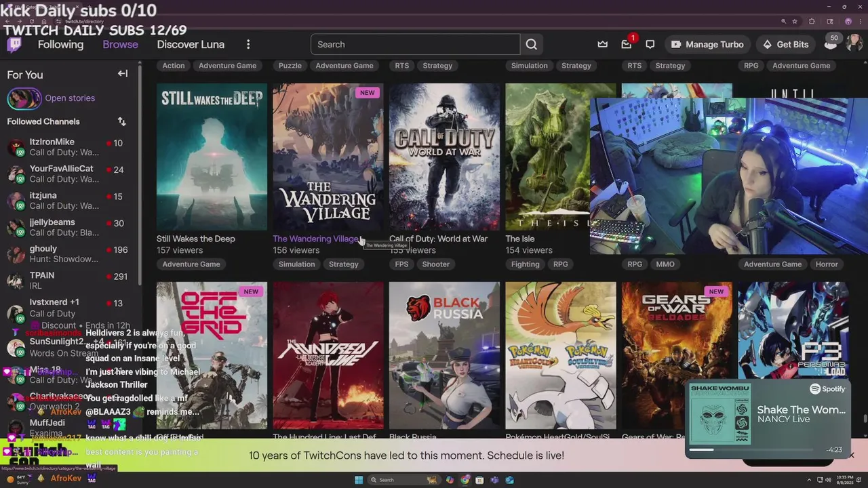Screen dimensions: 868x488
Task: Open ItzIronMike's channel avatar
Action: click(x=16, y=147)
